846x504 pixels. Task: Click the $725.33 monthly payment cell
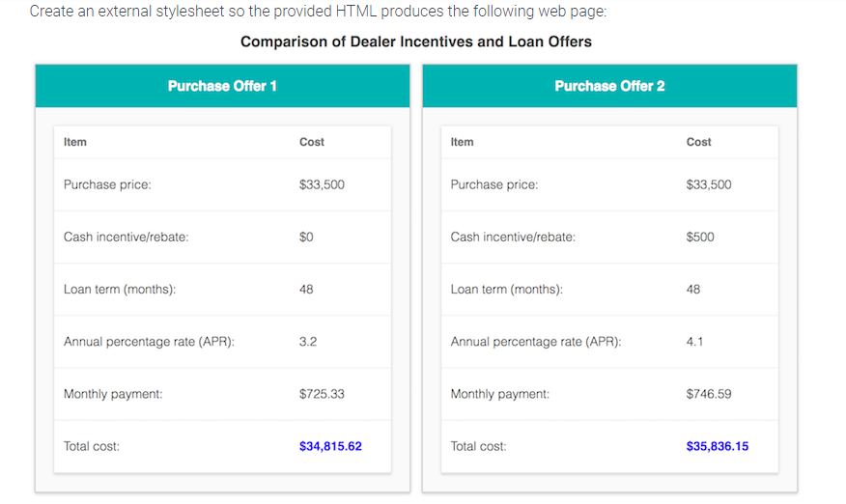tap(322, 394)
